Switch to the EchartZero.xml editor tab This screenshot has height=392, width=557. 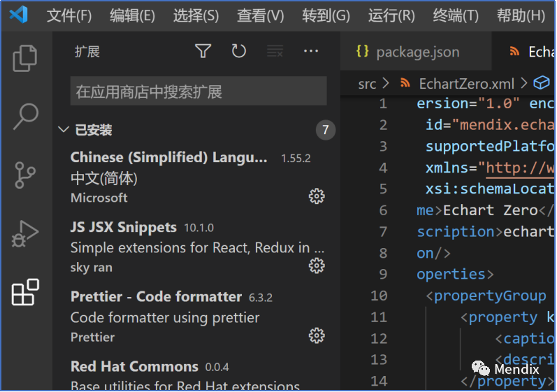pyautogui.click(x=524, y=52)
